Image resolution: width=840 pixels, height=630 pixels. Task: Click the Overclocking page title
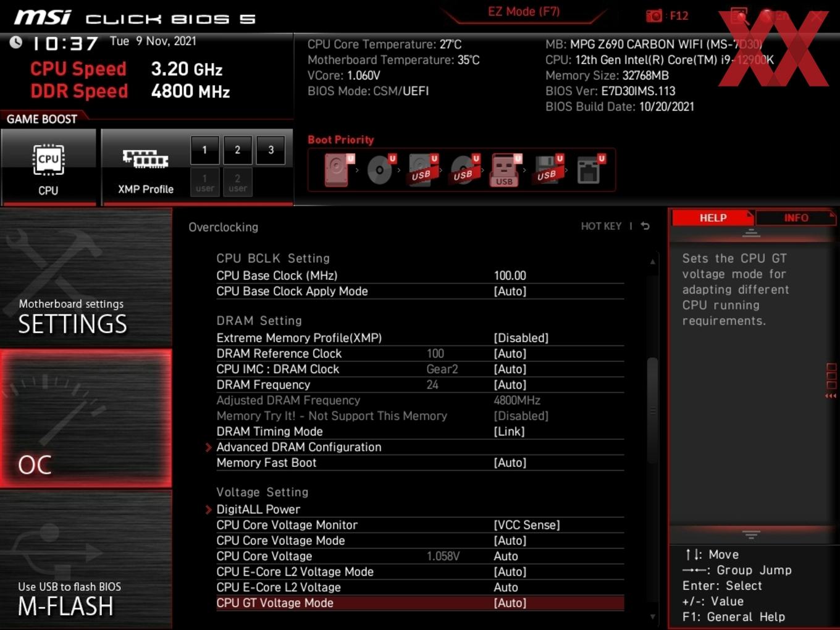(x=223, y=227)
